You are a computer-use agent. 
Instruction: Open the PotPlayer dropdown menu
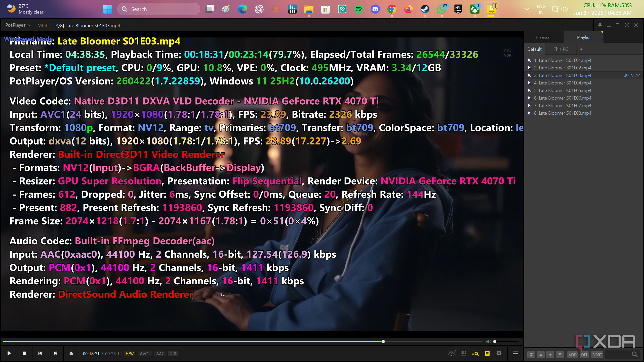[18, 25]
